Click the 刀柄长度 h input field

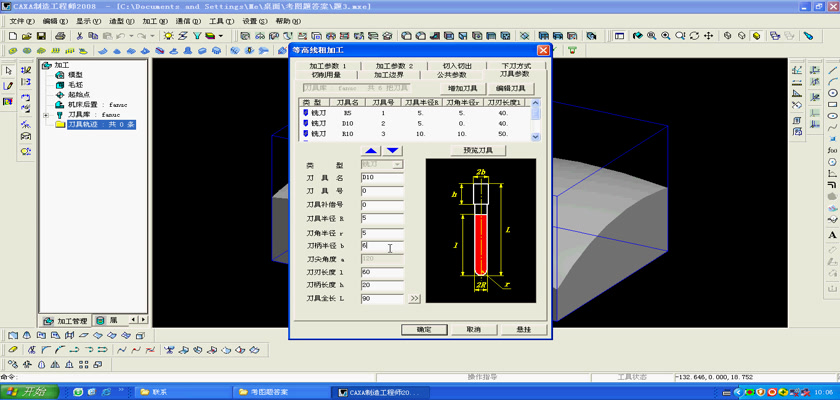pos(382,285)
